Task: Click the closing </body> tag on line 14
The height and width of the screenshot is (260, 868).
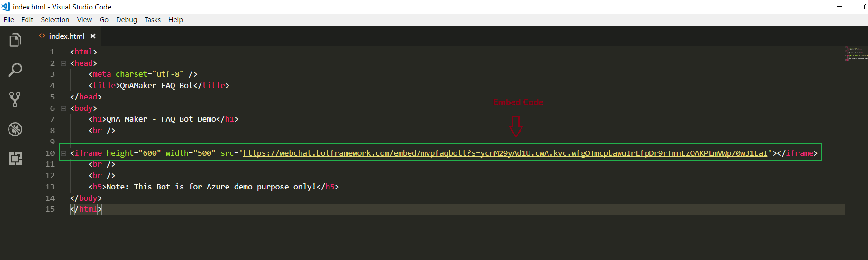Action: (x=86, y=198)
